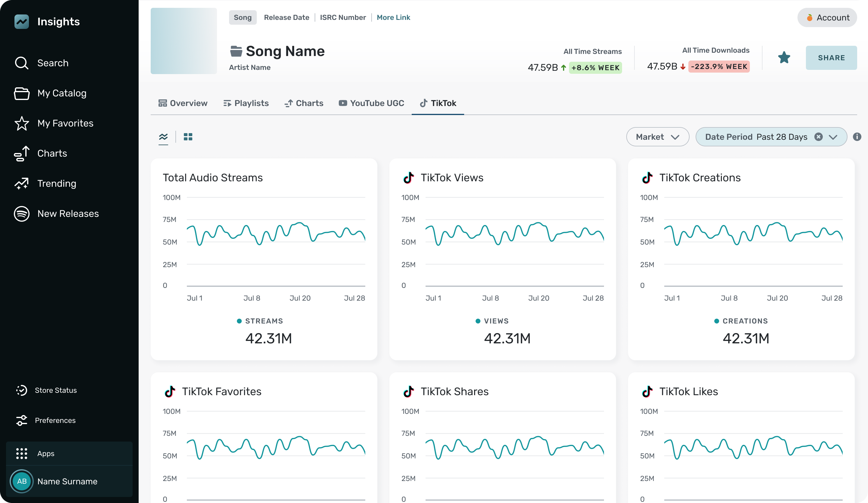The image size is (868, 503).
Task: Clear the Past 28 Days filter
Action: [818, 137]
